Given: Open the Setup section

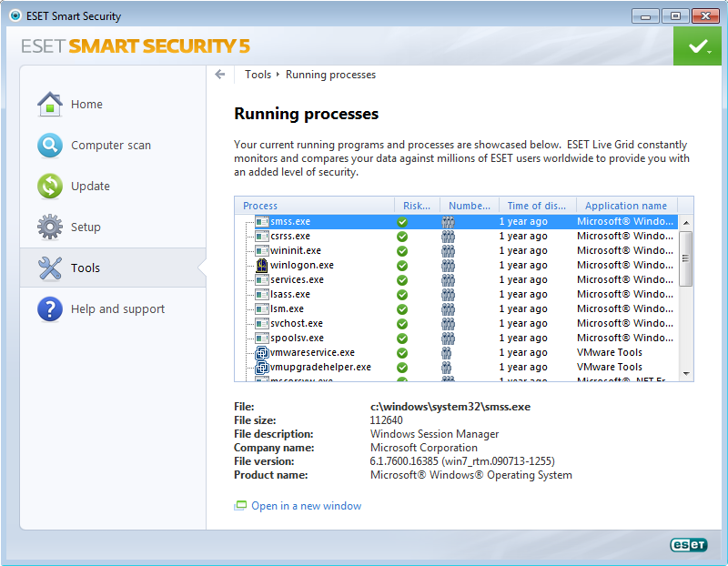Looking at the screenshot, I should coord(86,227).
